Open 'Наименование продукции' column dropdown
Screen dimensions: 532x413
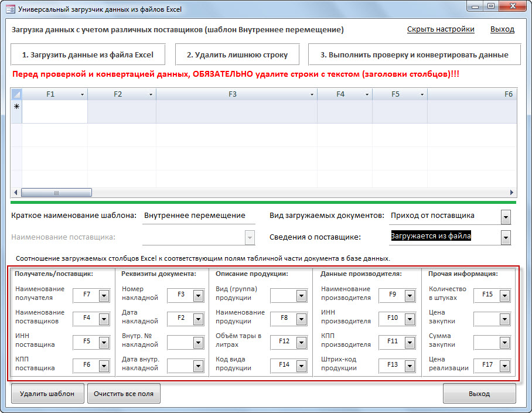[301, 319]
